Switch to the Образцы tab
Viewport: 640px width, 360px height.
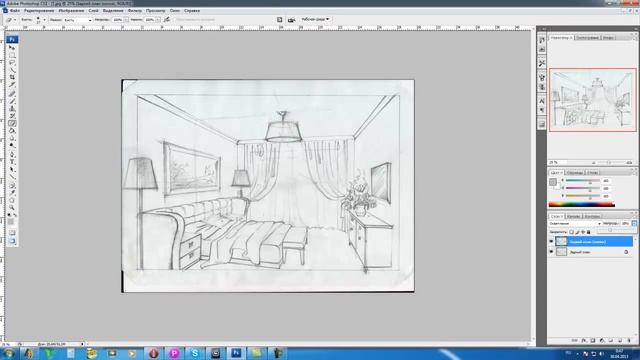click(x=575, y=173)
